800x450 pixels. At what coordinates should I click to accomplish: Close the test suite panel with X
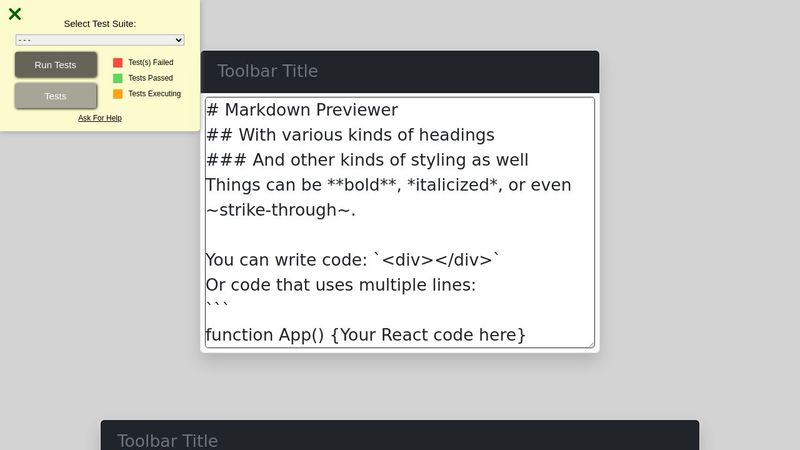tap(15, 14)
